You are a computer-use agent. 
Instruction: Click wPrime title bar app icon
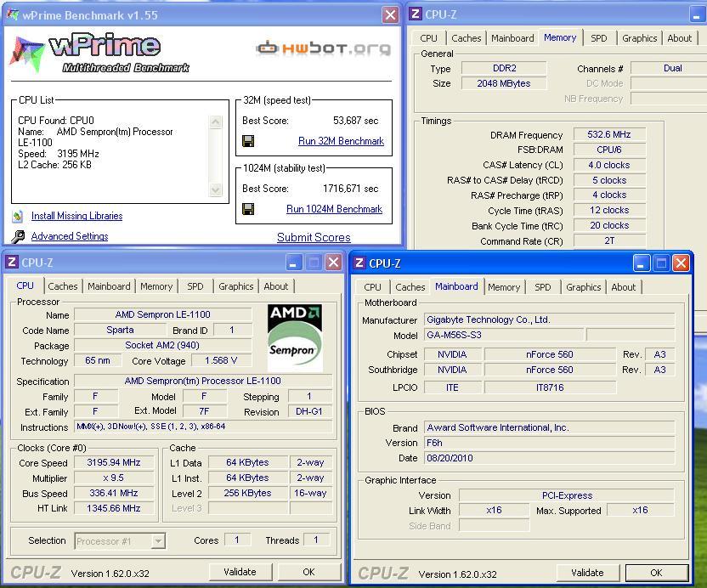[12, 14]
